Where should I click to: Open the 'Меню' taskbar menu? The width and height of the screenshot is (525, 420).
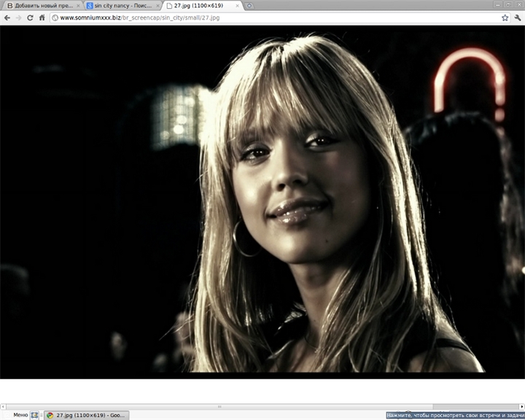[17, 416]
